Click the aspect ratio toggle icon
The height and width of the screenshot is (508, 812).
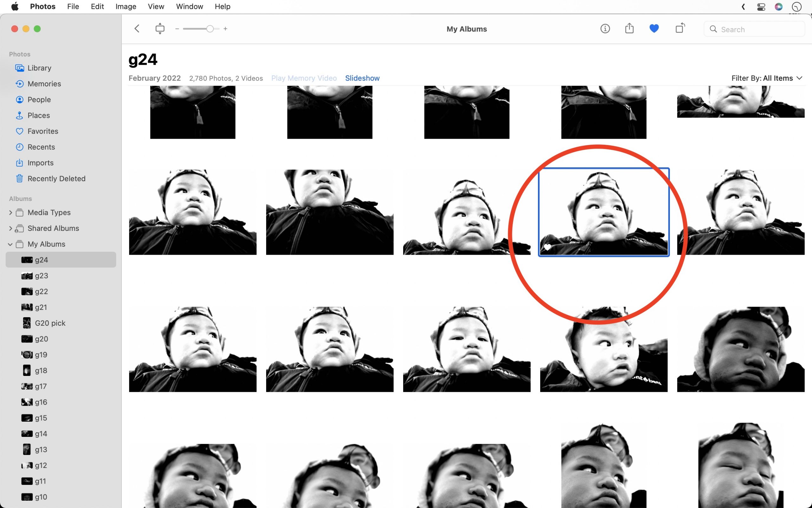[160, 29]
